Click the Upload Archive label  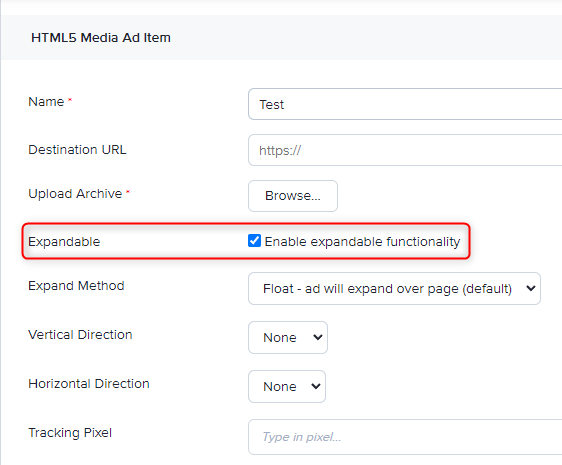coord(75,194)
